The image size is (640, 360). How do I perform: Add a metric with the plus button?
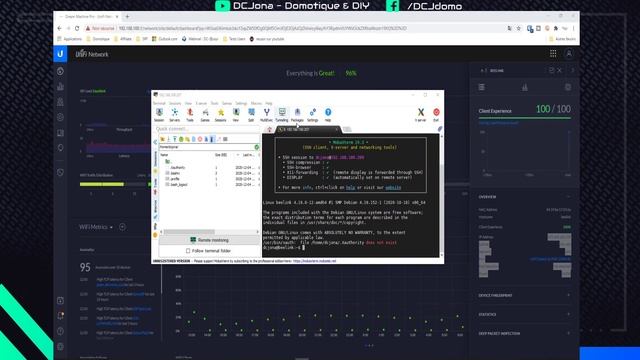(x=122, y=227)
